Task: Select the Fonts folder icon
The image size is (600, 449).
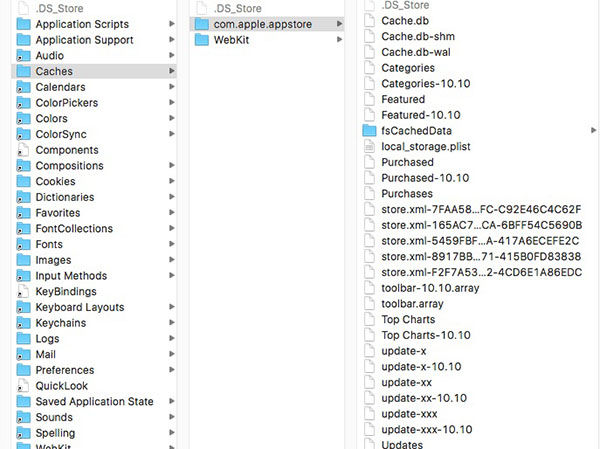Action: point(24,244)
